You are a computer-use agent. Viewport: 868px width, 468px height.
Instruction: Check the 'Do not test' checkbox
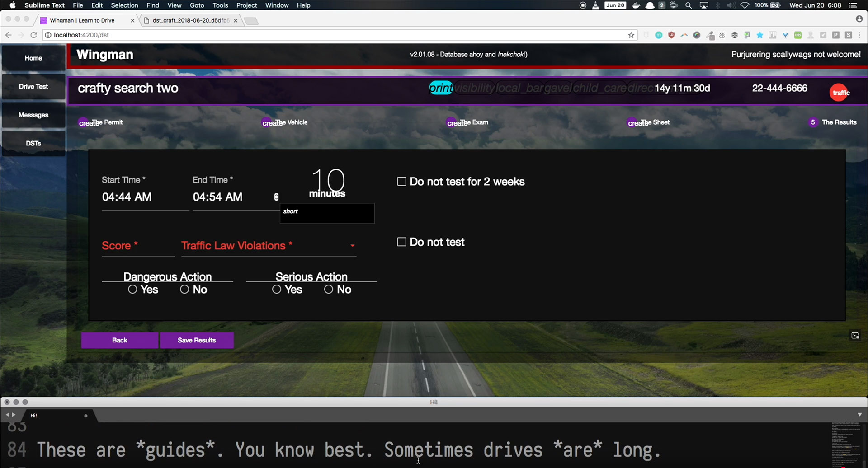(401, 242)
